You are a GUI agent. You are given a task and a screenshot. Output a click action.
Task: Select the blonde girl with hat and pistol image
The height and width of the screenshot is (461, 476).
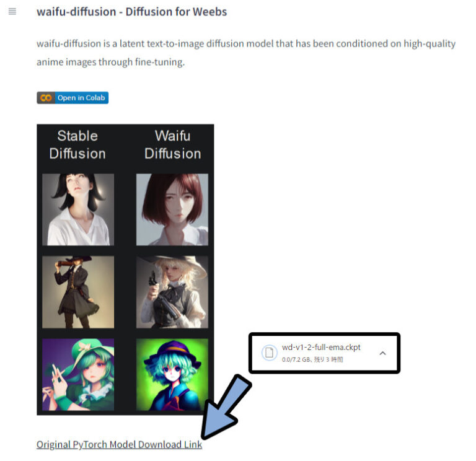pyautogui.click(x=172, y=292)
